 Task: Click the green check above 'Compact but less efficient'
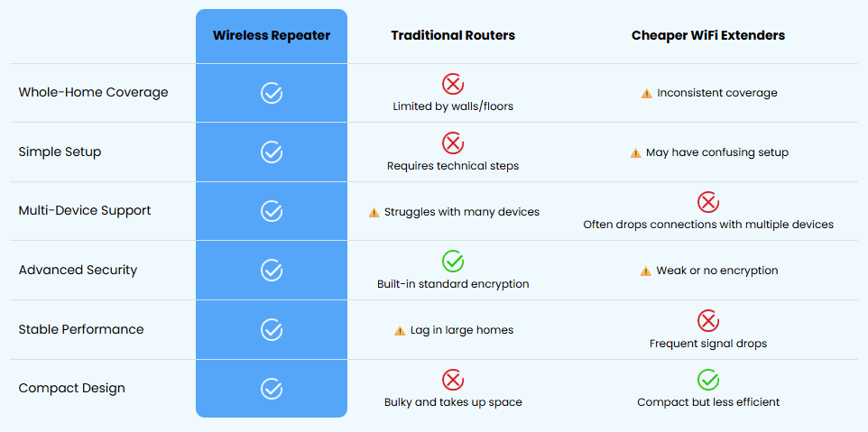tap(708, 380)
